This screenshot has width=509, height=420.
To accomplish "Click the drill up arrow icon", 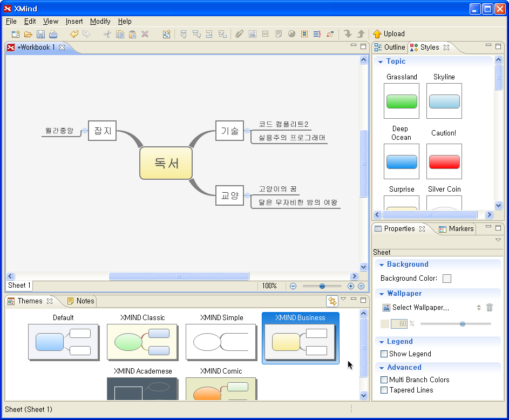I will (x=361, y=34).
